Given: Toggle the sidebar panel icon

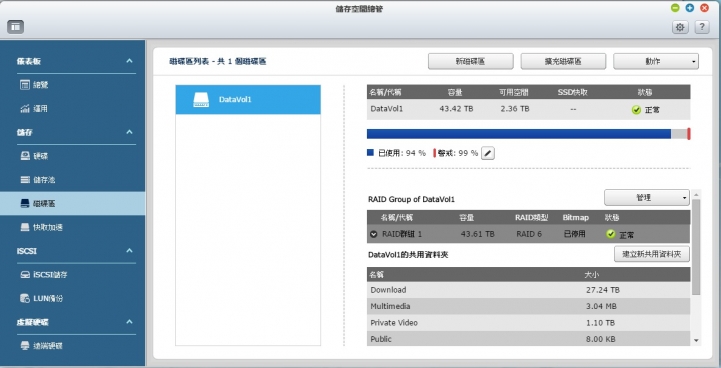Looking at the screenshot, I should pyautogui.click(x=16, y=27).
